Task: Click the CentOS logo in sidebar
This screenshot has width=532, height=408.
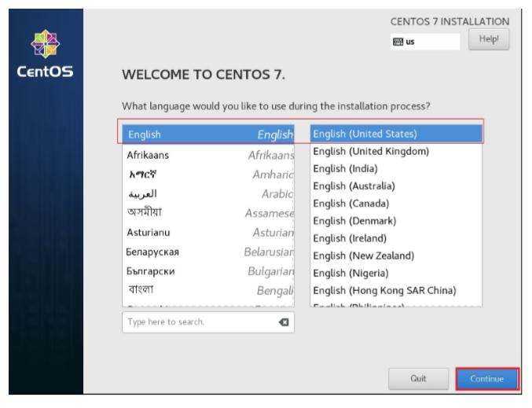Action: pyautogui.click(x=45, y=53)
